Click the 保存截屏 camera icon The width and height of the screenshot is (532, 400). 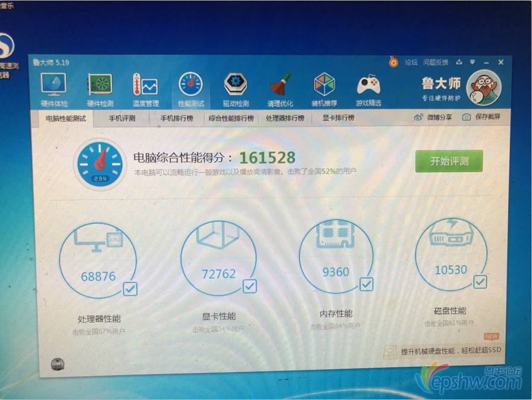tap(467, 117)
